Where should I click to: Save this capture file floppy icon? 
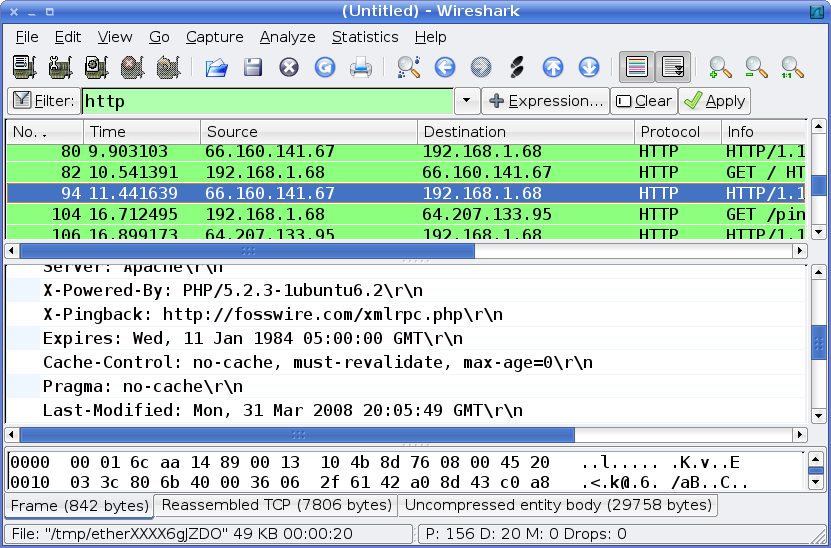[253, 67]
